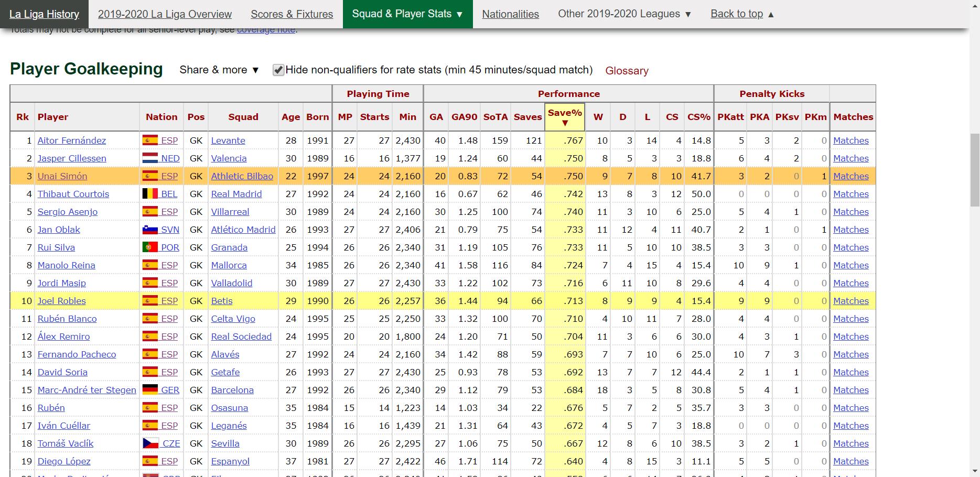980x477 pixels.
Task: Open Unai Simón's player page
Action: tap(62, 176)
